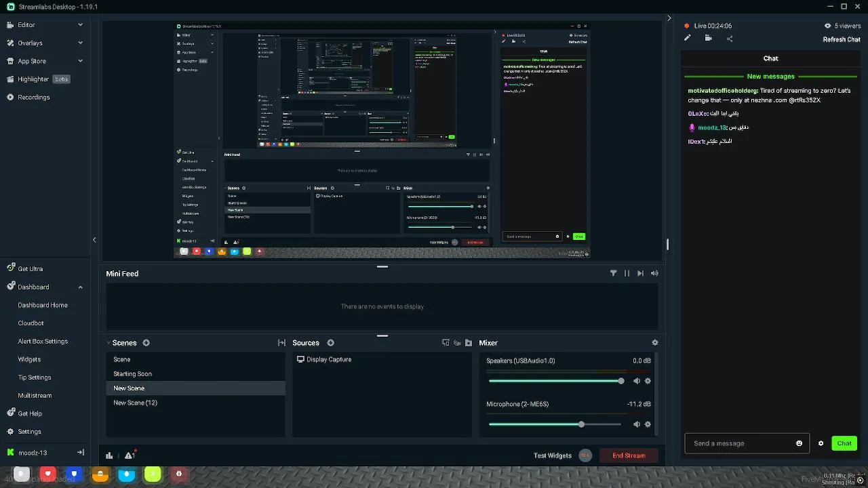The image size is (868, 488).
Task: Add a new scene with the plus icon
Action: point(146,343)
